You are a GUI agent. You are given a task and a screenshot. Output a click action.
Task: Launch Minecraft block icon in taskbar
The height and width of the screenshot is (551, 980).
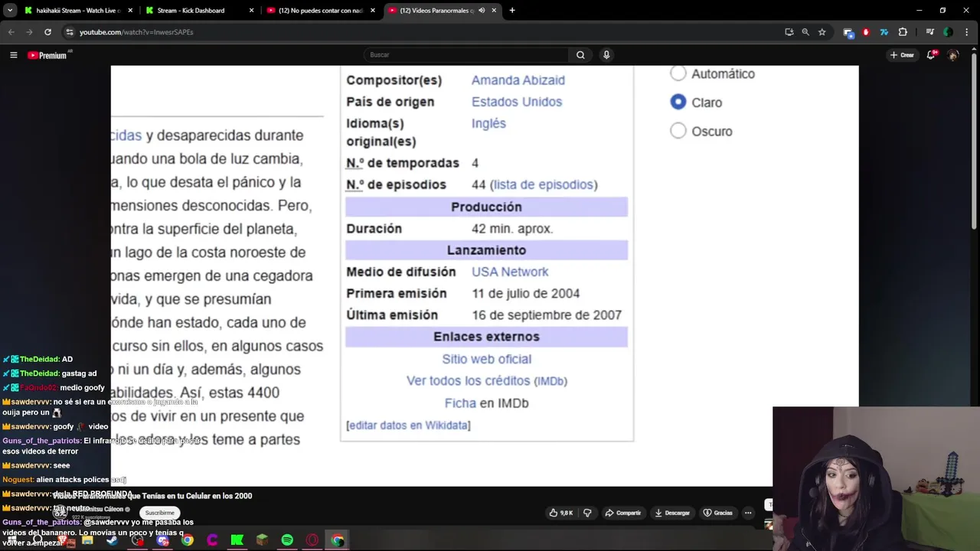click(262, 540)
